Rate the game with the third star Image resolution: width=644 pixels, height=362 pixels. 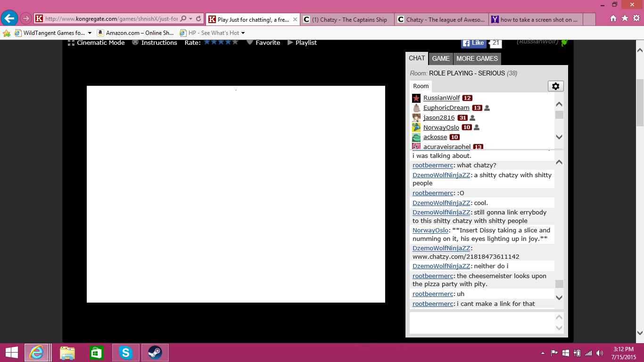tap(221, 42)
